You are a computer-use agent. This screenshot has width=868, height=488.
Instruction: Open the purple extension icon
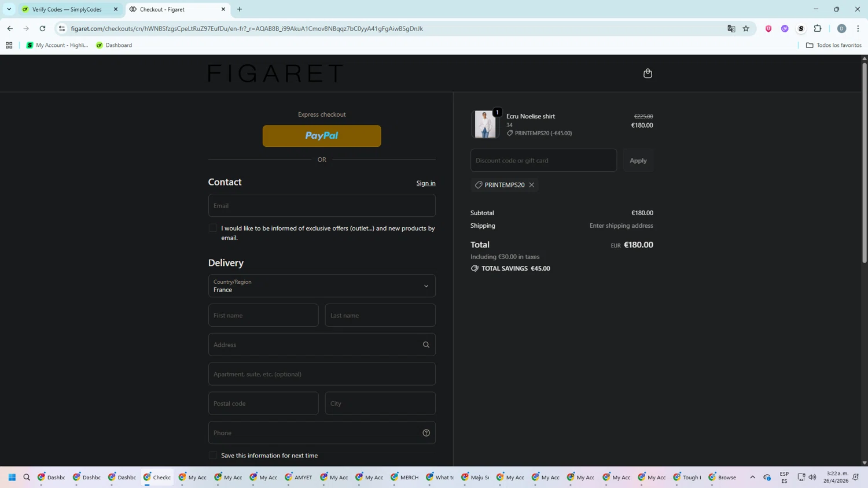click(x=785, y=28)
